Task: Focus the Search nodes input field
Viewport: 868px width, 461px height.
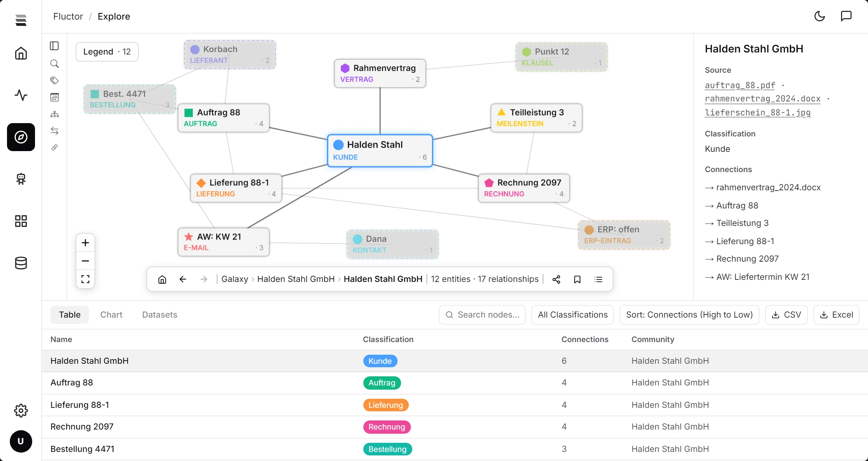Action: pos(482,315)
